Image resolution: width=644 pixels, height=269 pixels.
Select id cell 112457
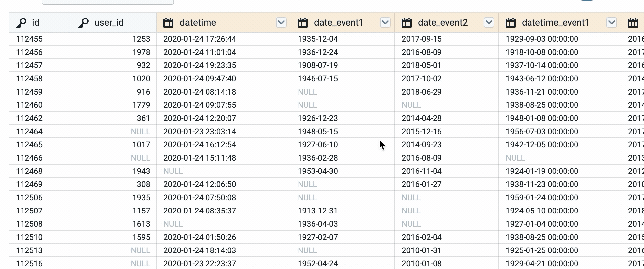click(40, 65)
